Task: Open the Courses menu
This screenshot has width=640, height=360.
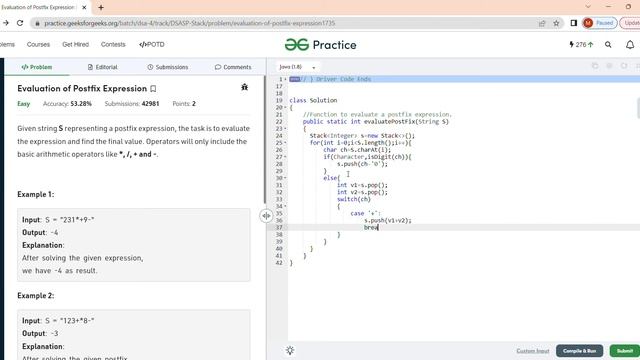Action: coord(38,44)
